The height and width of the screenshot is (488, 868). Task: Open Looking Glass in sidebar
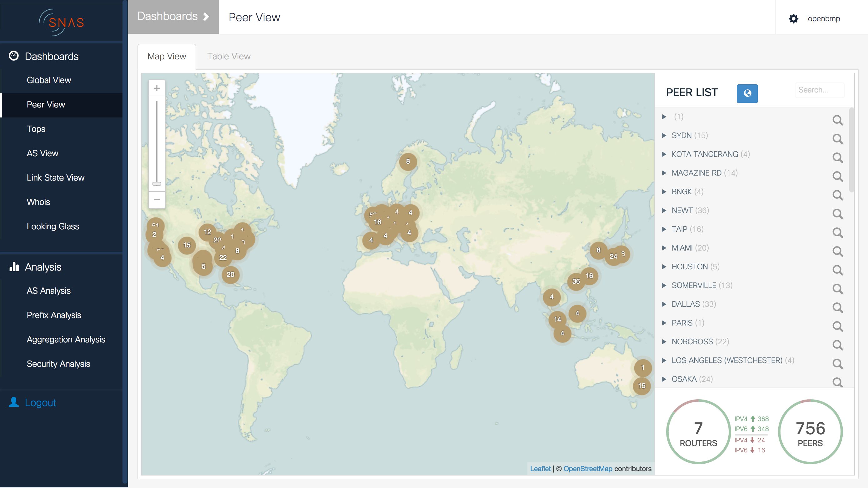coord(53,227)
